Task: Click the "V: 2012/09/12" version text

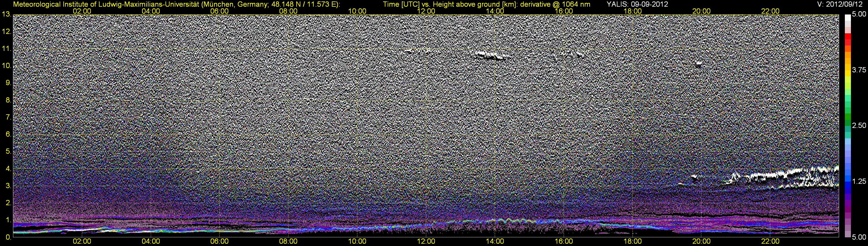Action: click(840, 4)
